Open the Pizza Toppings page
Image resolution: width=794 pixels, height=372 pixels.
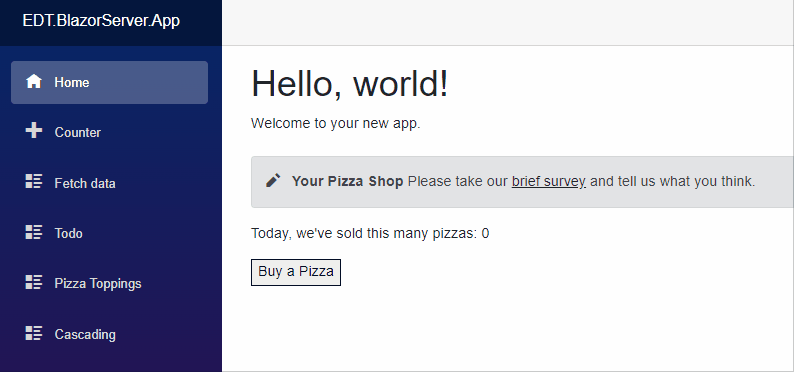[109, 283]
